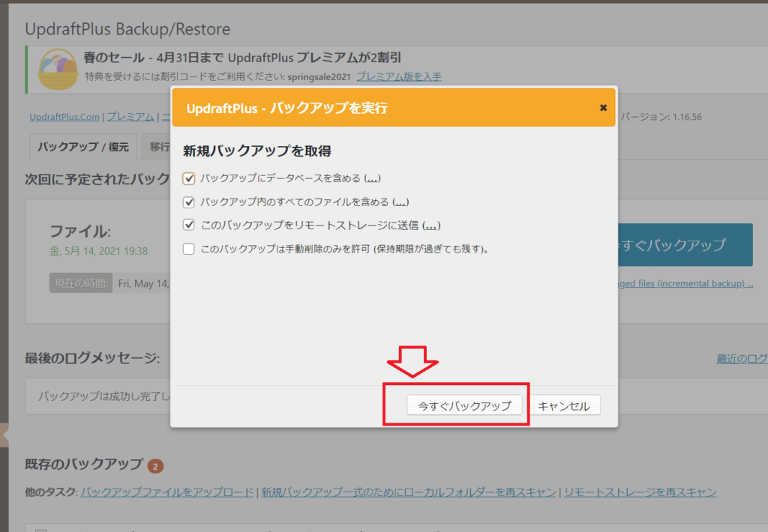
Task: Switch to the バックアップ / 復元 tab
Action: (x=82, y=147)
